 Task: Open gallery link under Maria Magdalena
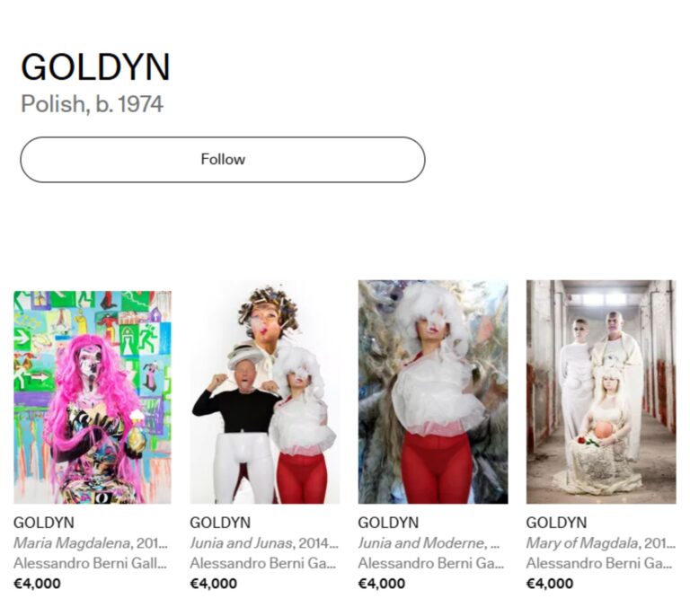pos(90,563)
